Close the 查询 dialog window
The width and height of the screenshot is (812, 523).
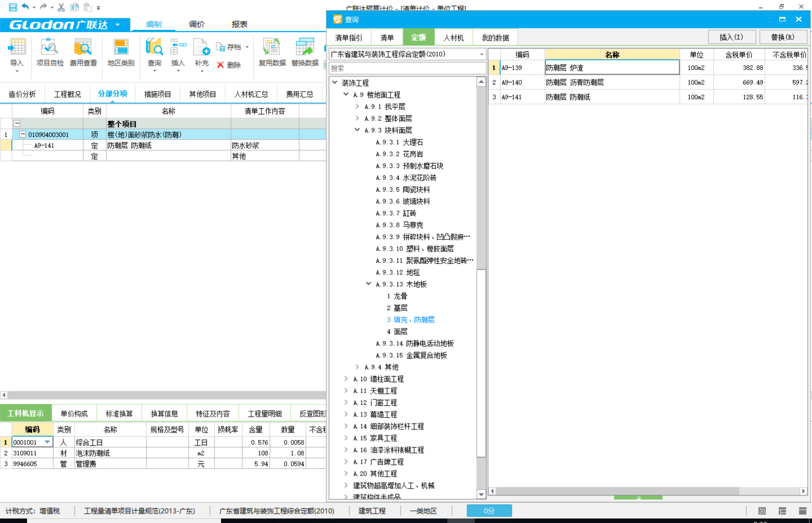point(799,19)
